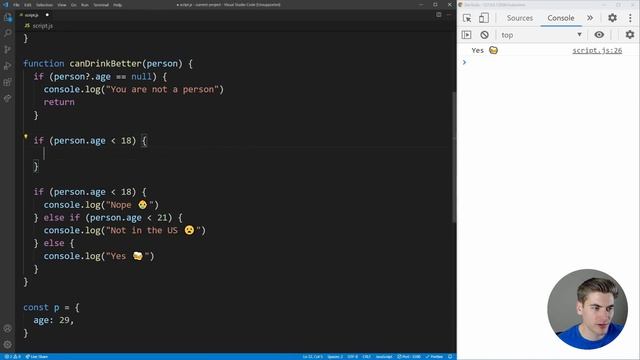
Task: Click the 'age: 29,' line
Action: [x=53, y=320]
